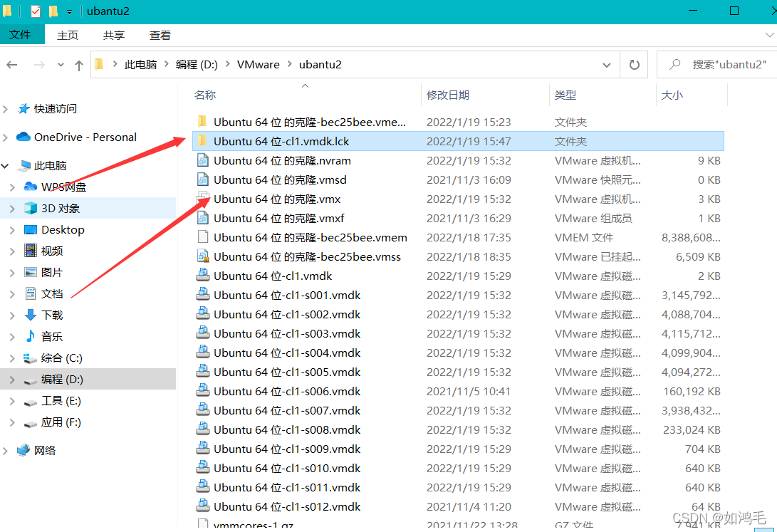The width and height of the screenshot is (777, 532).
Task: Expand the 网络 tree node chevron
Action: coord(6,450)
